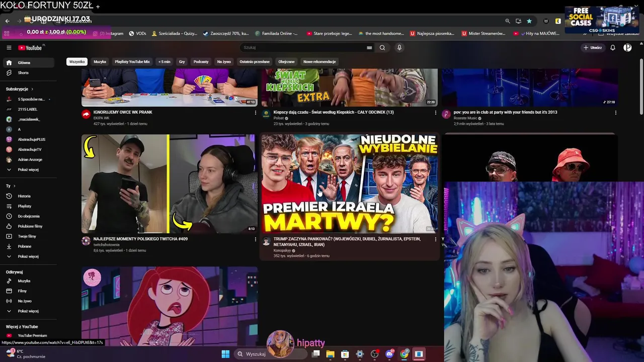
Task: Open Pobrane in sidebar
Action: [28, 246]
